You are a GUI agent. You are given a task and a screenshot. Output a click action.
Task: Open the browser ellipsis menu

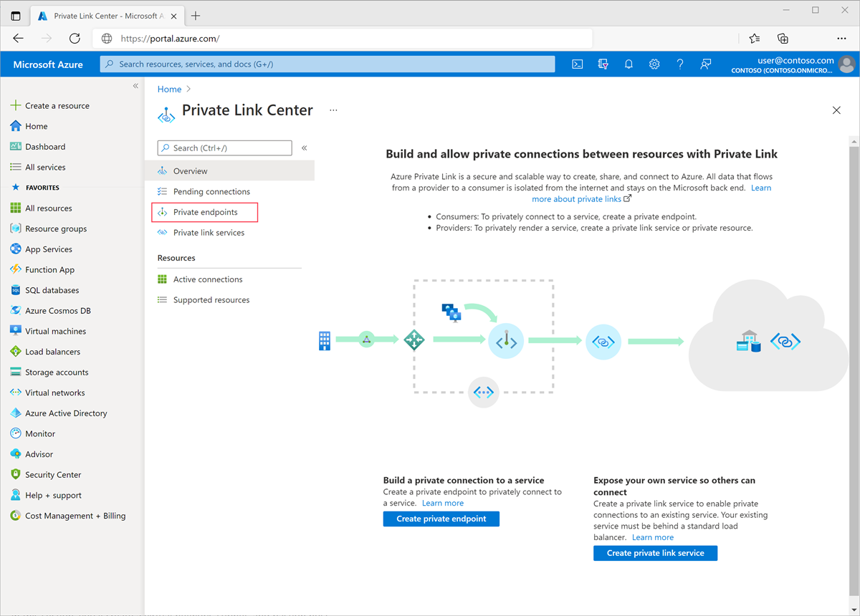tap(841, 39)
